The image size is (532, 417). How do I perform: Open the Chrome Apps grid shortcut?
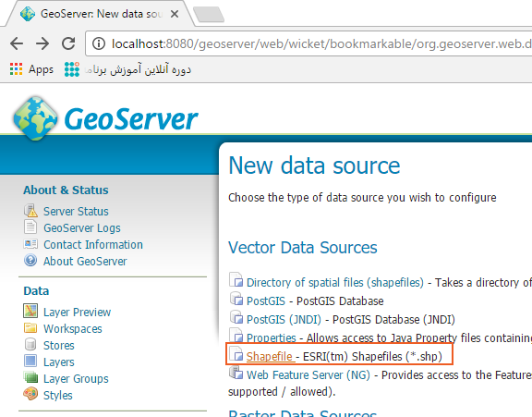pyautogui.click(x=31, y=69)
